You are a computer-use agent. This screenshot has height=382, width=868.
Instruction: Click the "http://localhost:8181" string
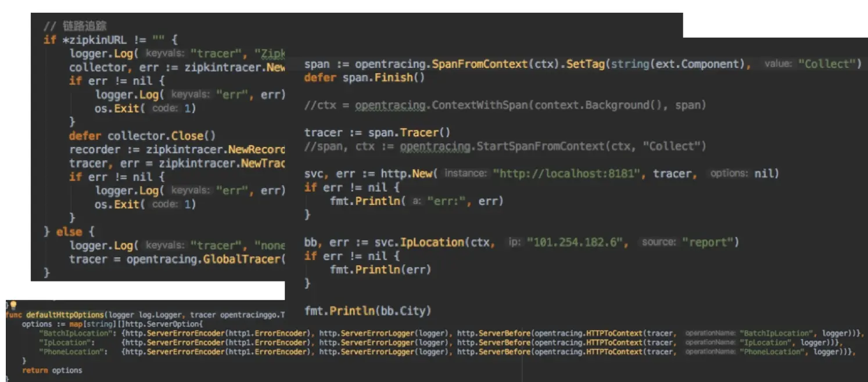coord(566,174)
